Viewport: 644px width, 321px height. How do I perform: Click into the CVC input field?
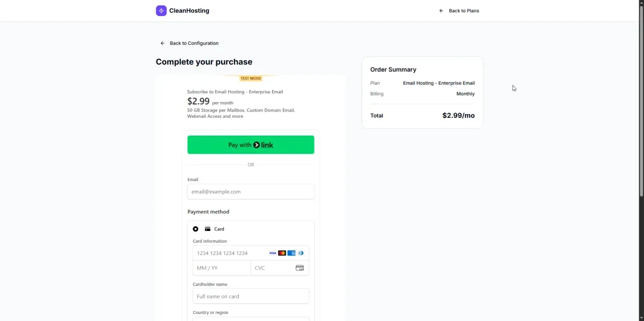pyautogui.click(x=273, y=268)
